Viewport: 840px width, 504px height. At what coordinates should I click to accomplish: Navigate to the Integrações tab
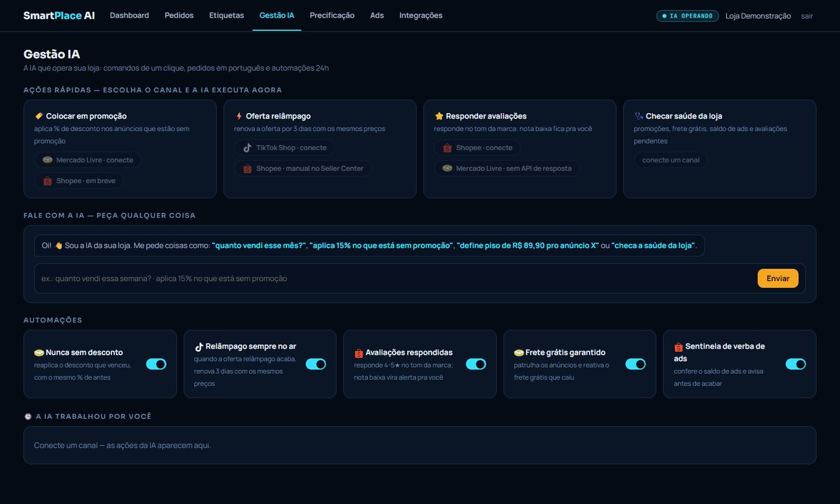pyautogui.click(x=421, y=15)
